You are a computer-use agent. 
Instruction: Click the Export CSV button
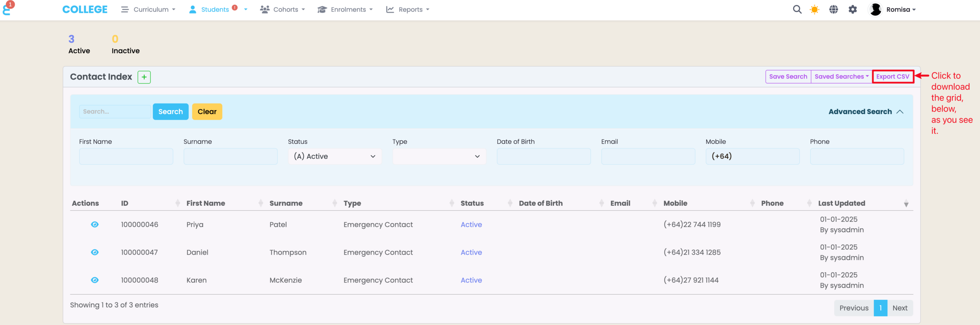pos(892,77)
